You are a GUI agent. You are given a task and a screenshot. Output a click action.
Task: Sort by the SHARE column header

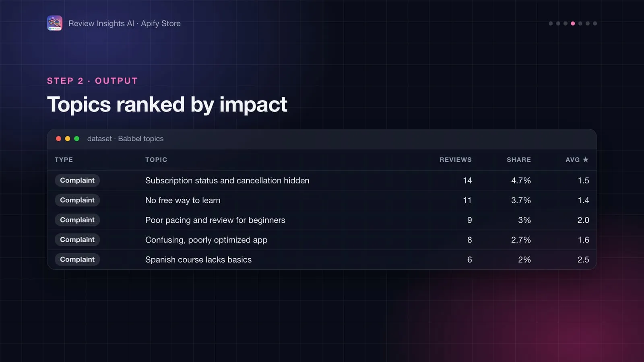point(519,160)
